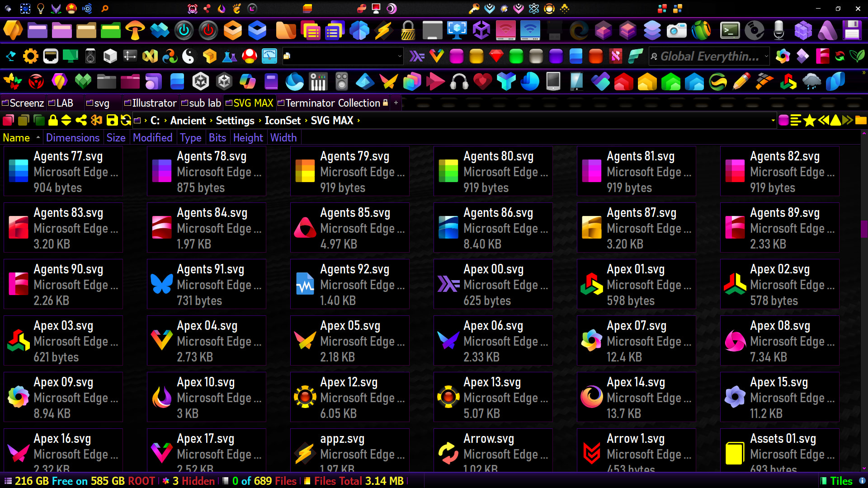Viewport: 868px width, 488px height.
Task: Select the Apex 07.svg file name
Action: (x=637, y=326)
